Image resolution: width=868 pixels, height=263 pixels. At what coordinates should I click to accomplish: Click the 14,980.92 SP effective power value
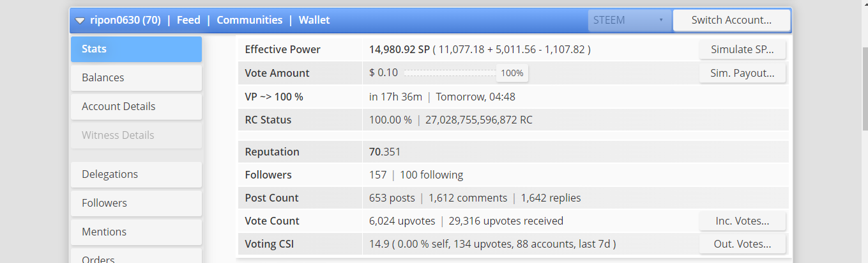coord(399,49)
